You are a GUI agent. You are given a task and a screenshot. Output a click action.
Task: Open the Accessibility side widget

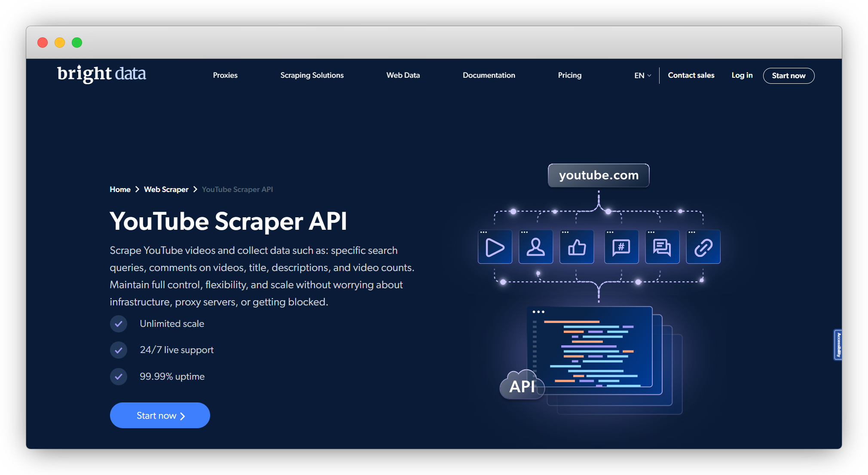click(x=837, y=344)
